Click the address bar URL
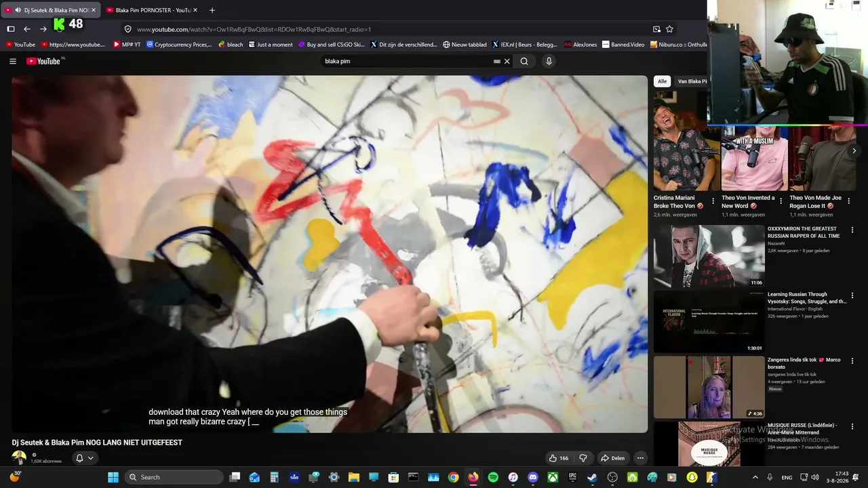Screen dimensions: 868x488 click(254, 29)
